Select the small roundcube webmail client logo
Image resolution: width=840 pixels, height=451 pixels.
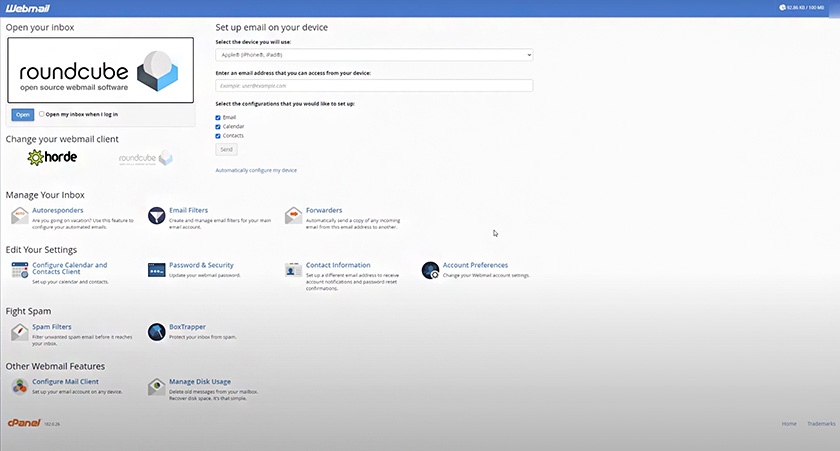pos(146,158)
